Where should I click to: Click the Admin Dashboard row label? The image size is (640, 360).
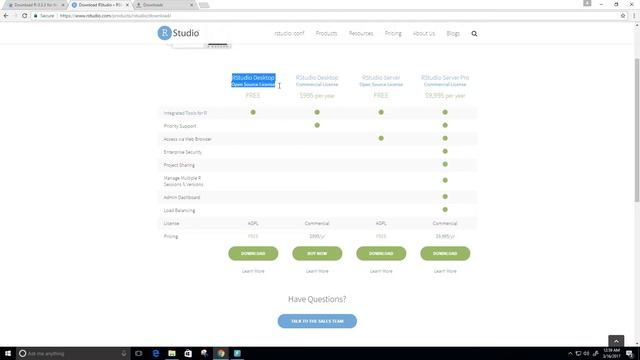(x=182, y=198)
